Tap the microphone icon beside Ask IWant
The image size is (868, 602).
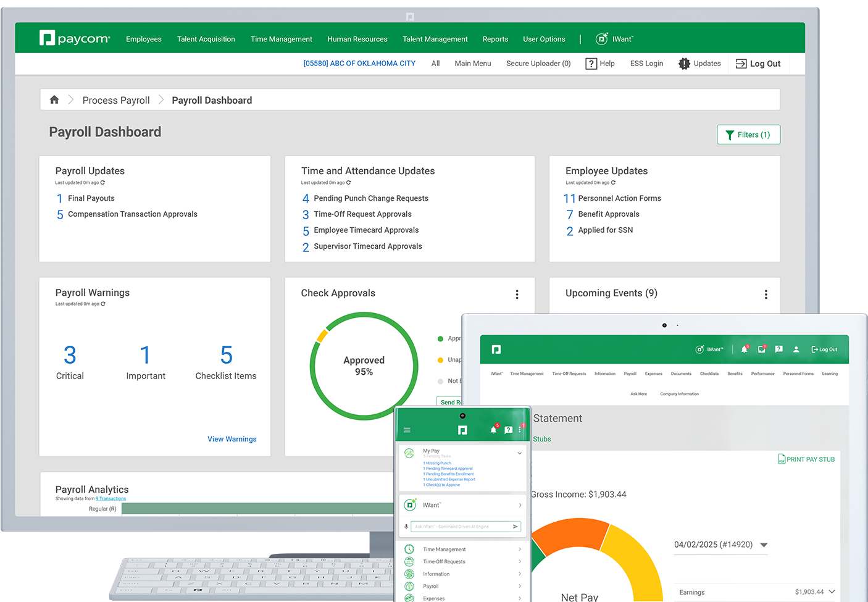coord(406,527)
